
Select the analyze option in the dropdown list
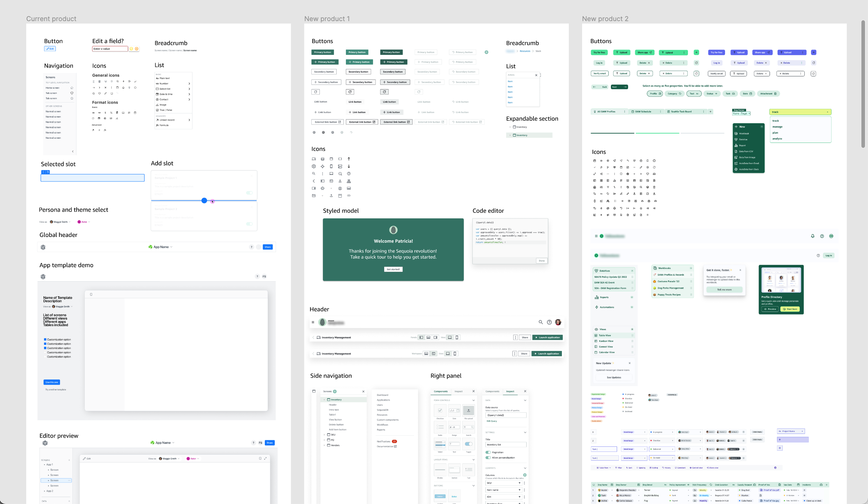(777, 139)
